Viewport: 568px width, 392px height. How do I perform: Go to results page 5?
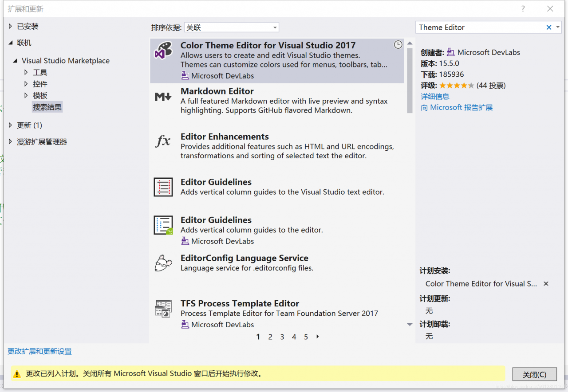(x=306, y=337)
